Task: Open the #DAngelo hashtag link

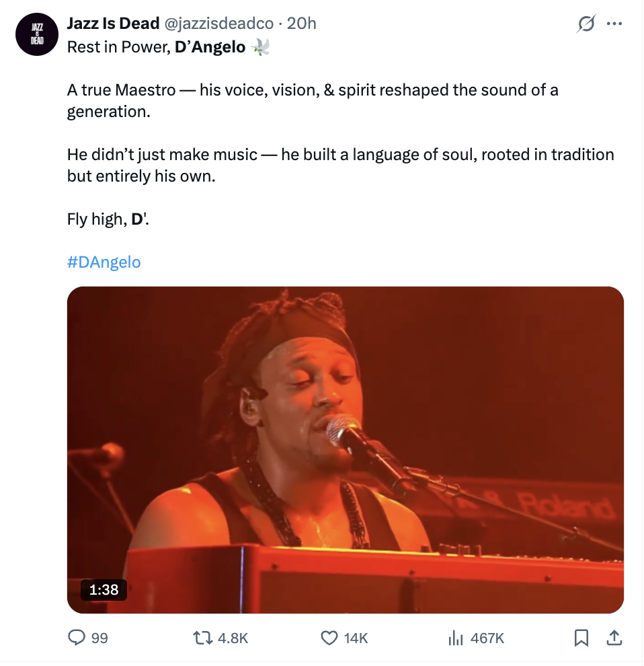Action: 104,262
